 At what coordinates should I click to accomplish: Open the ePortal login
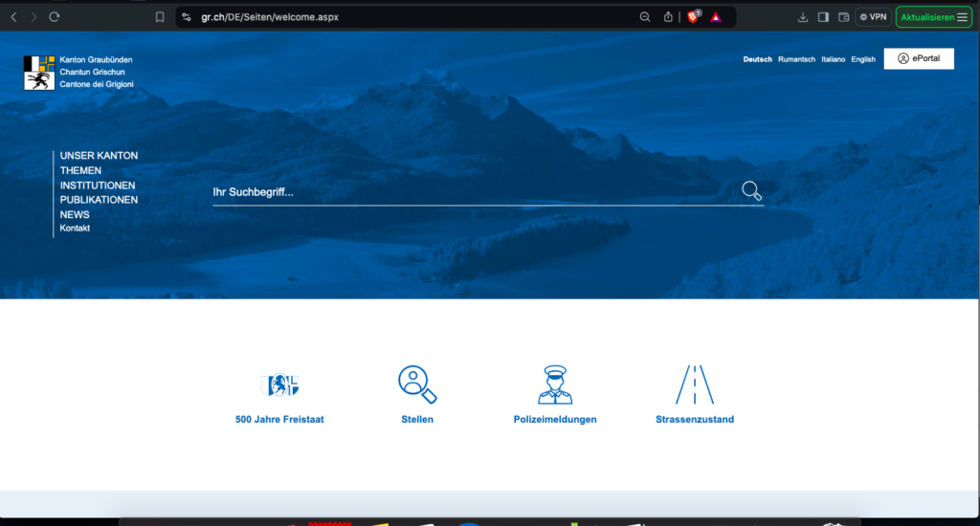pos(919,58)
